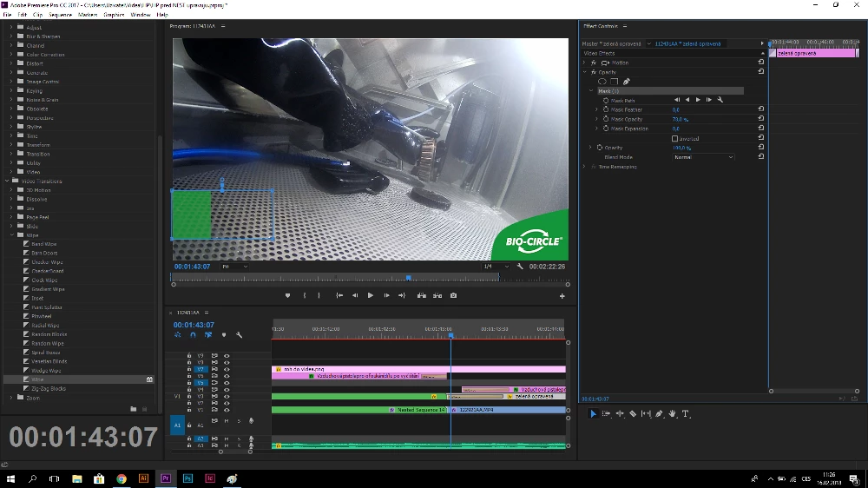The width and height of the screenshot is (868, 488).
Task: Toggle Mask Expansion animation stopwatch
Action: tap(606, 129)
